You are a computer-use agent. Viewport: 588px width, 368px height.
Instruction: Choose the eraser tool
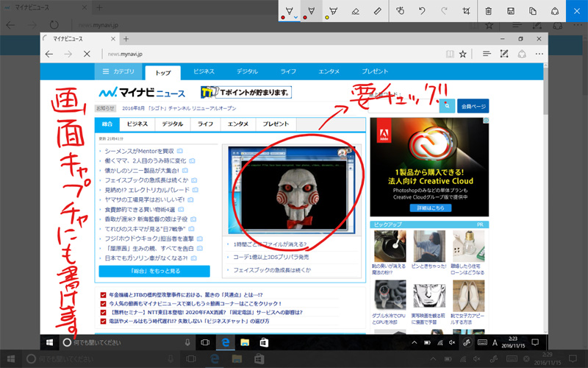pos(356,11)
